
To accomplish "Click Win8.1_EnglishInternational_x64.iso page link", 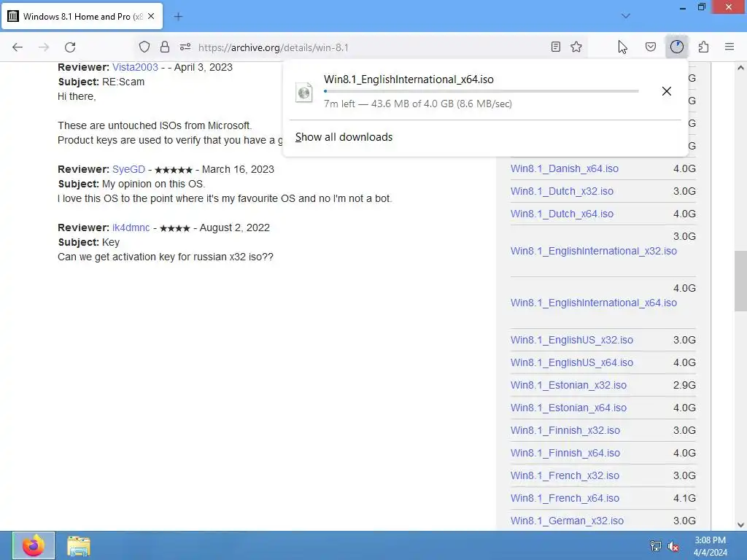I will [x=594, y=303].
